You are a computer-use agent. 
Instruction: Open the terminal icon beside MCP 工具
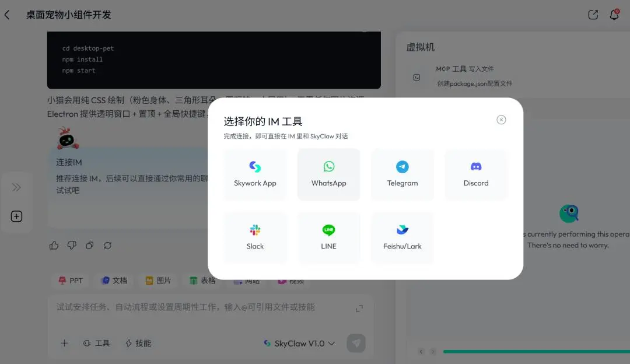click(416, 77)
